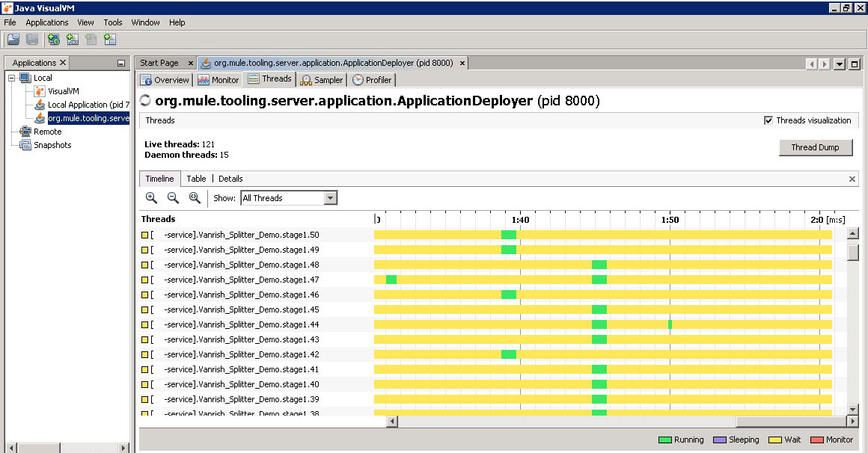The height and width of the screenshot is (453, 868).
Task: Close the Start Page tab
Action: (190, 63)
